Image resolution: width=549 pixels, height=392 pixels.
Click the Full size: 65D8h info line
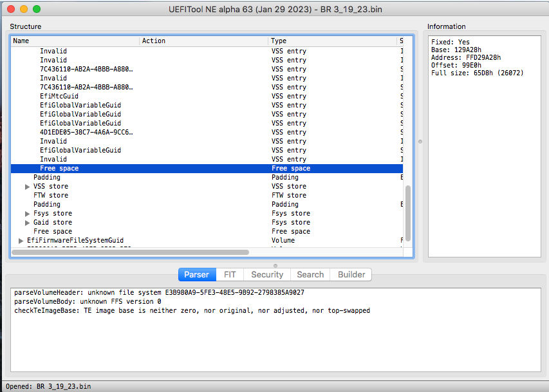[477, 73]
